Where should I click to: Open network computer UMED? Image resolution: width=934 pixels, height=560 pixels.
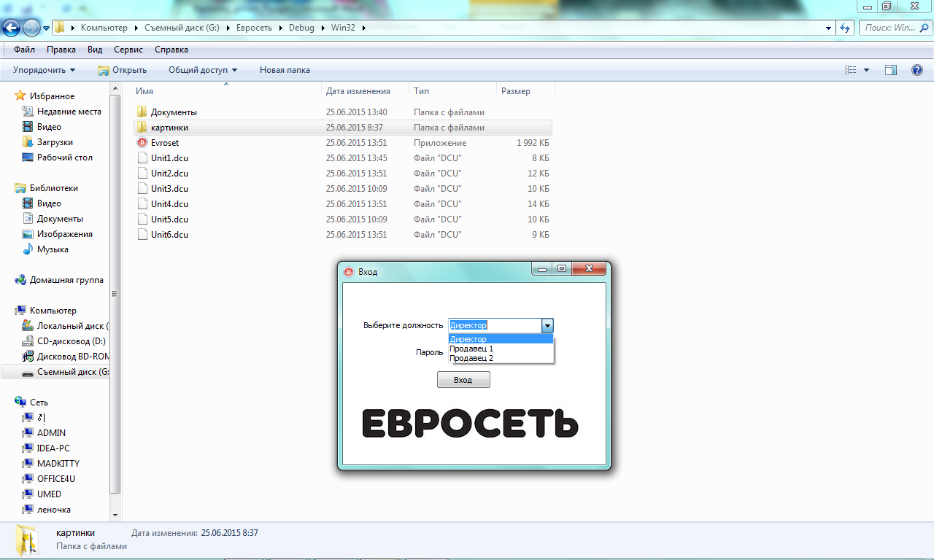point(49,494)
